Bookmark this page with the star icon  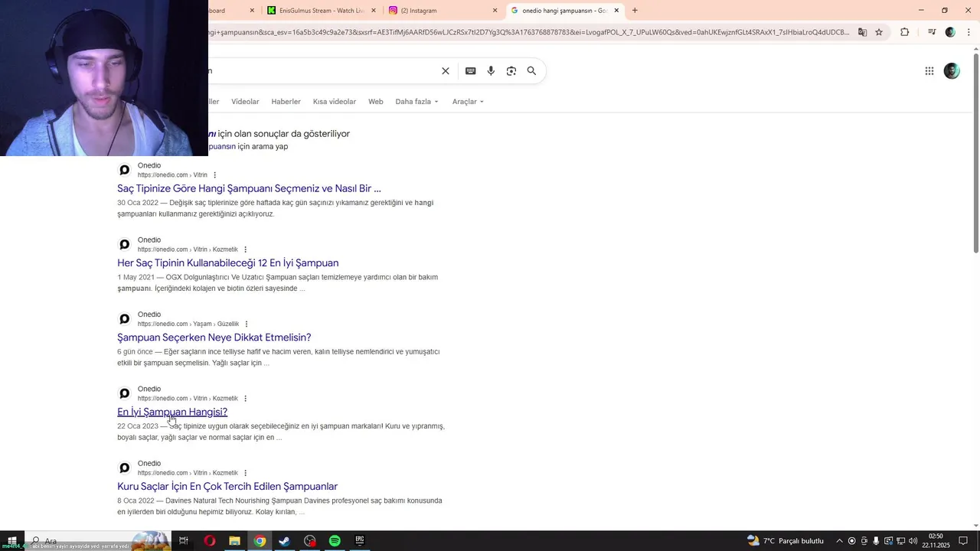[x=879, y=32]
